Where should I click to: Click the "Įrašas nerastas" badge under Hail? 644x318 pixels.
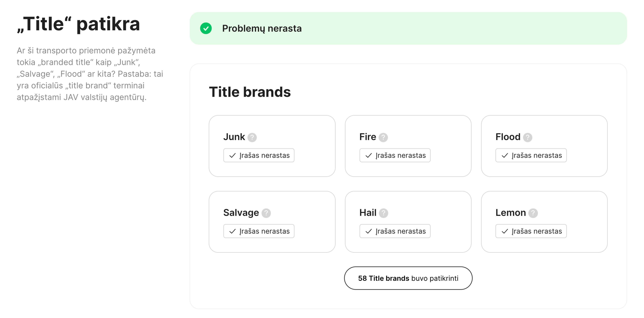coord(395,231)
